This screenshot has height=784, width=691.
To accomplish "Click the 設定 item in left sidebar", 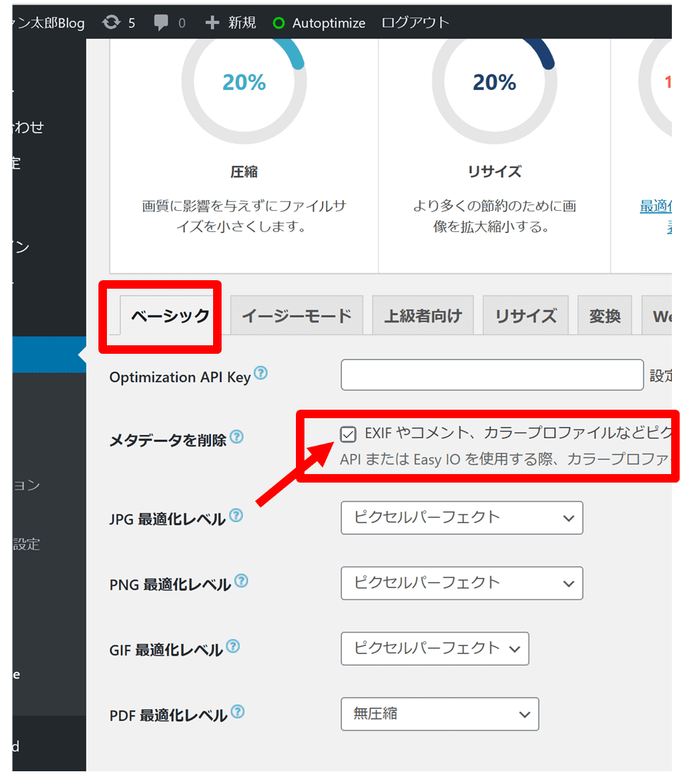I will click(x=26, y=544).
